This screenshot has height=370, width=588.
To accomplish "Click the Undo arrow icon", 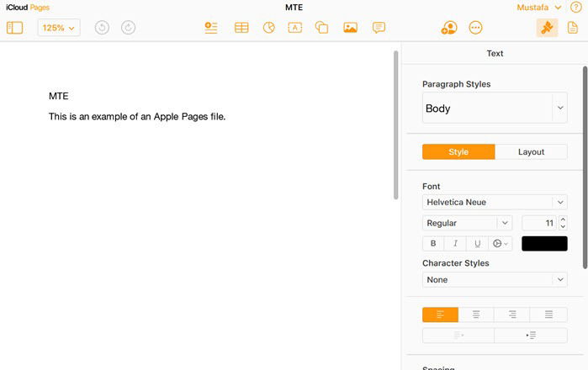I will (102, 28).
